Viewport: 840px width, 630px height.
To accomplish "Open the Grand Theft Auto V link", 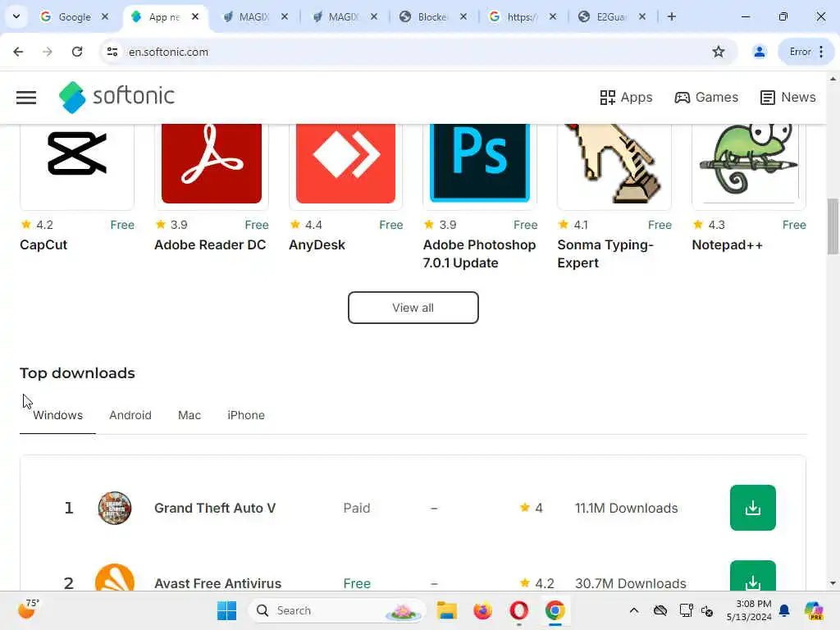I will point(215,508).
